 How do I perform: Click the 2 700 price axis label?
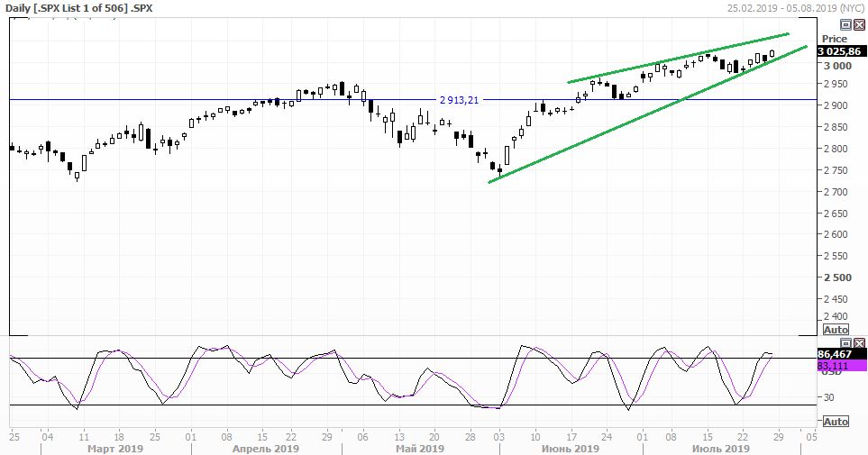point(837,192)
